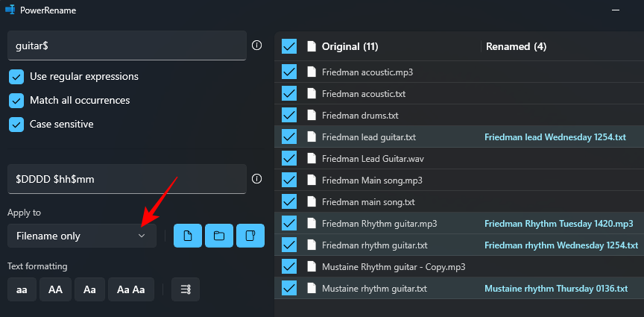Click the replace field with $DDDD $hh$mm
Image resolution: width=644 pixels, height=317 pixels.
coord(127,179)
